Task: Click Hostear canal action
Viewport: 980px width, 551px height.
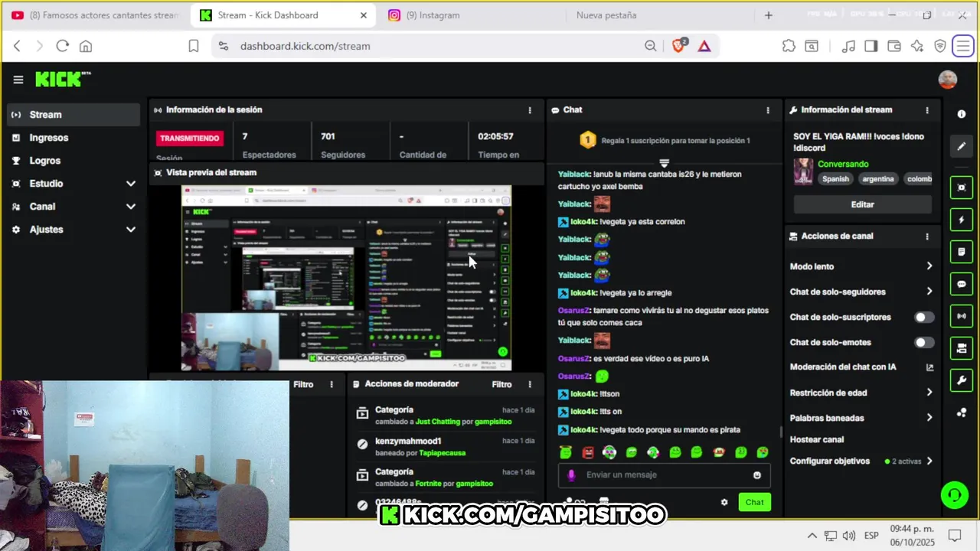Action: 817,439
